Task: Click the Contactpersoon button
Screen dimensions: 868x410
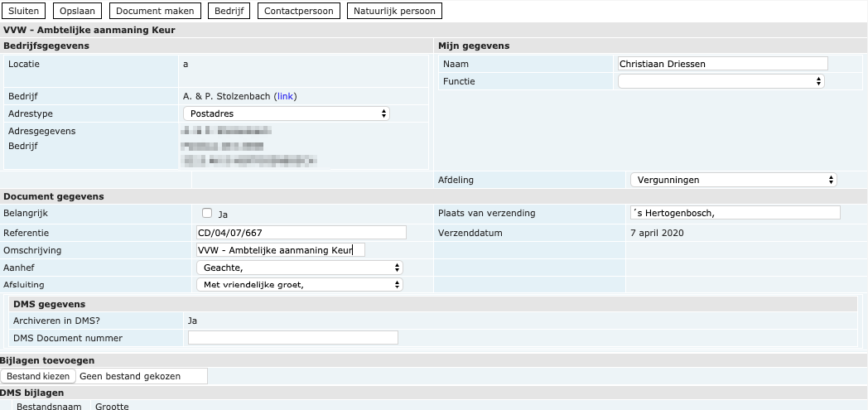Action: coord(299,11)
